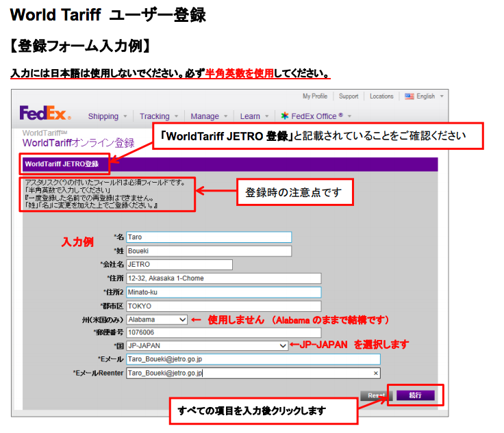The height and width of the screenshot is (433, 504).
Task: Click the 【登録フォーム入力例】 subheading
Action: click(x=80, y=46)
